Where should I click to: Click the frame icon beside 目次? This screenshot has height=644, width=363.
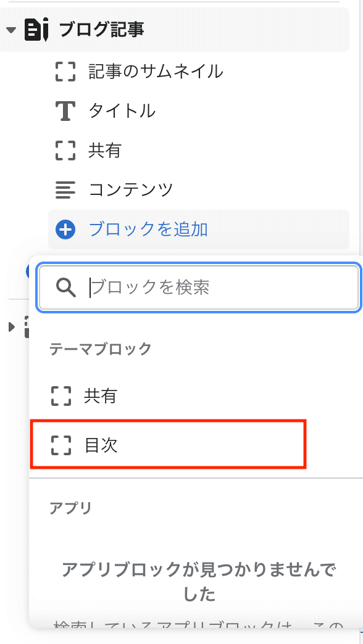(x=61, y=445)
